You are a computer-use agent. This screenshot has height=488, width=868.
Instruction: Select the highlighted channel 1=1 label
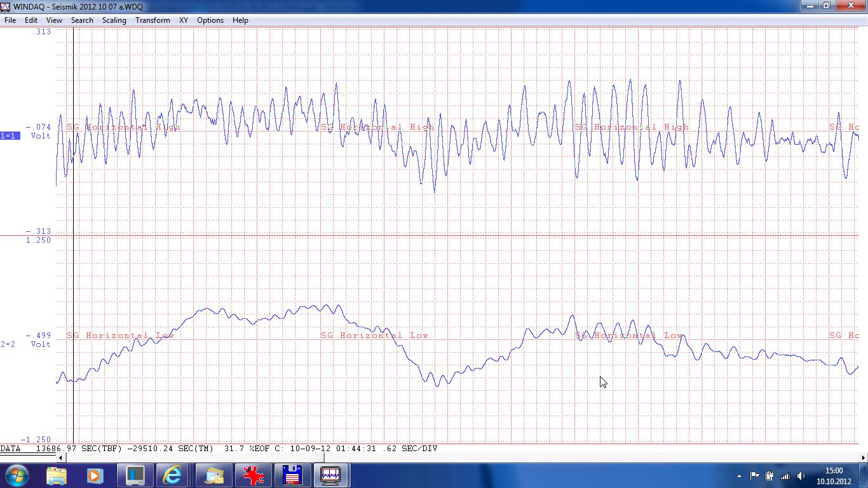point(10,135)
